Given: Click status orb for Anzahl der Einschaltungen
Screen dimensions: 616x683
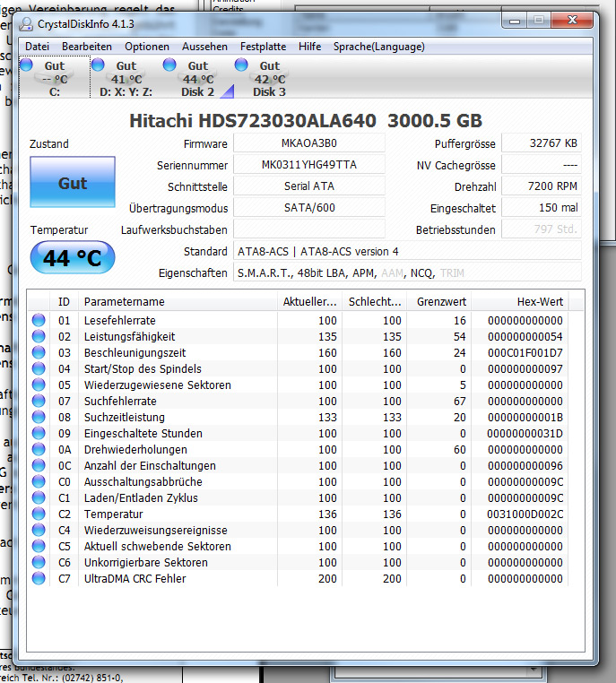Looking at the screenshot, I should (x=39, y=465).
